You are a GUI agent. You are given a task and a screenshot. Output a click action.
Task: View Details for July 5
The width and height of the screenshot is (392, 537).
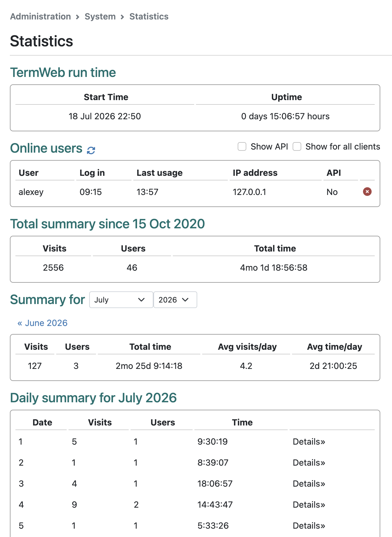click(x=309, y=526)
